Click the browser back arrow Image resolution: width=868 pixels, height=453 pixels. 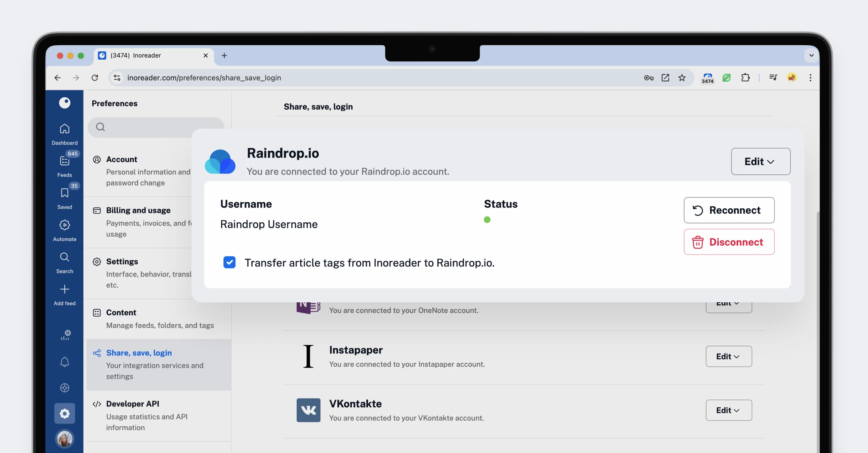coord(58,77)
